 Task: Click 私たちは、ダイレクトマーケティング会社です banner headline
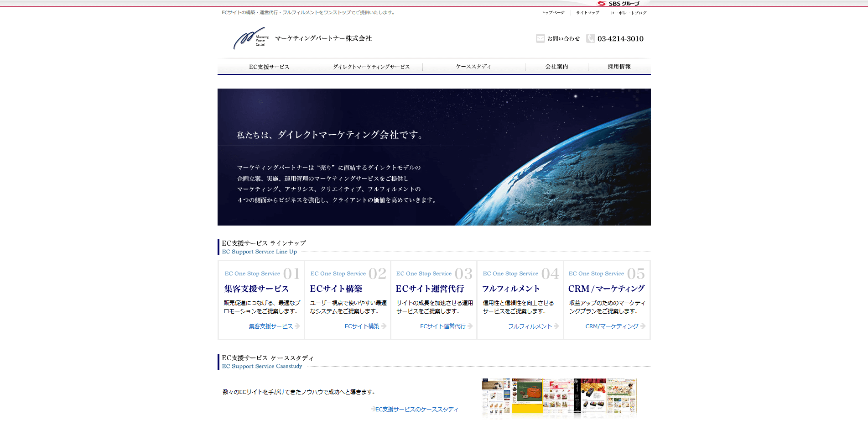[331, 135]
